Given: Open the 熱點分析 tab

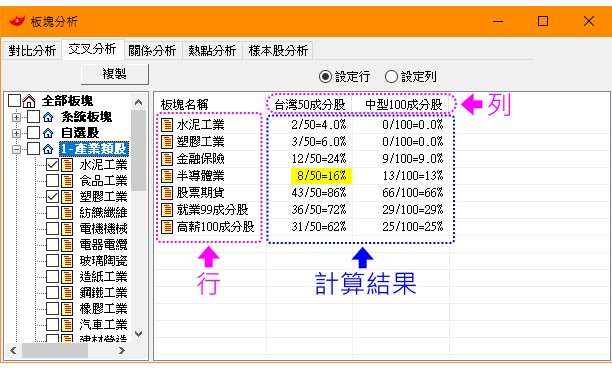Looking at the screenshot, I should click(212, 50).
